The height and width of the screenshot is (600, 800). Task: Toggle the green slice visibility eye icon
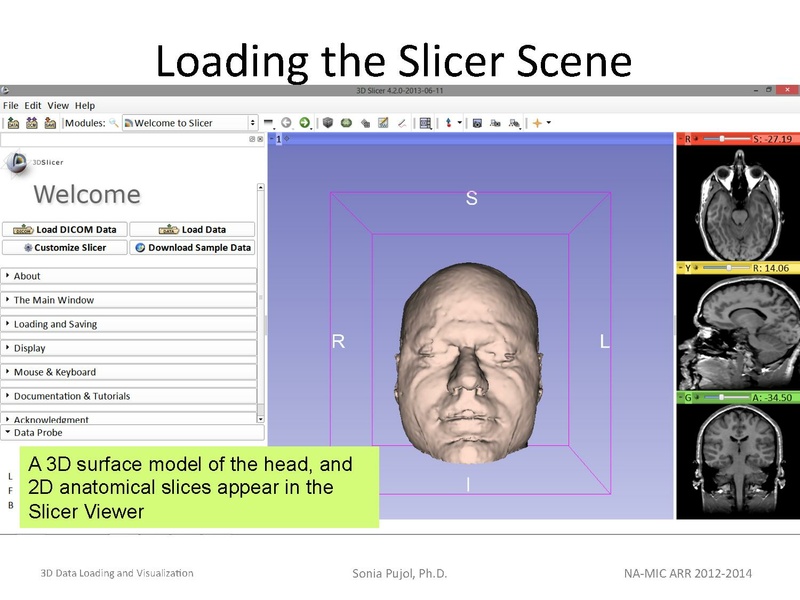[696, 397]
